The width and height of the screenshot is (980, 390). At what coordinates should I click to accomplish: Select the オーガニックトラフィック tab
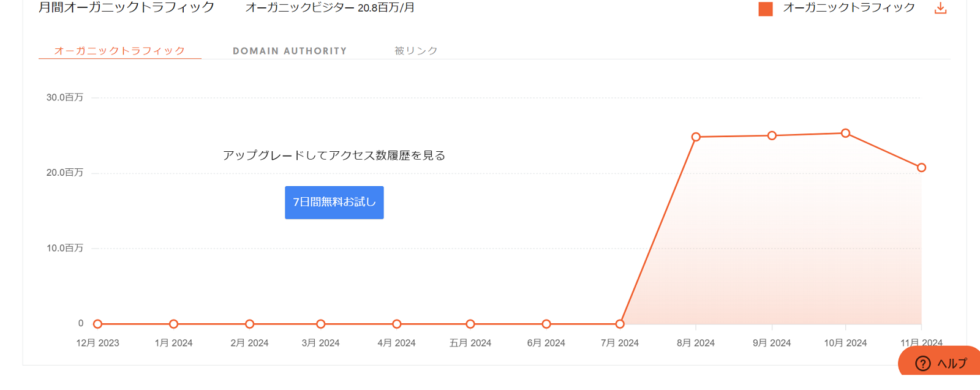tap(119, 51)
